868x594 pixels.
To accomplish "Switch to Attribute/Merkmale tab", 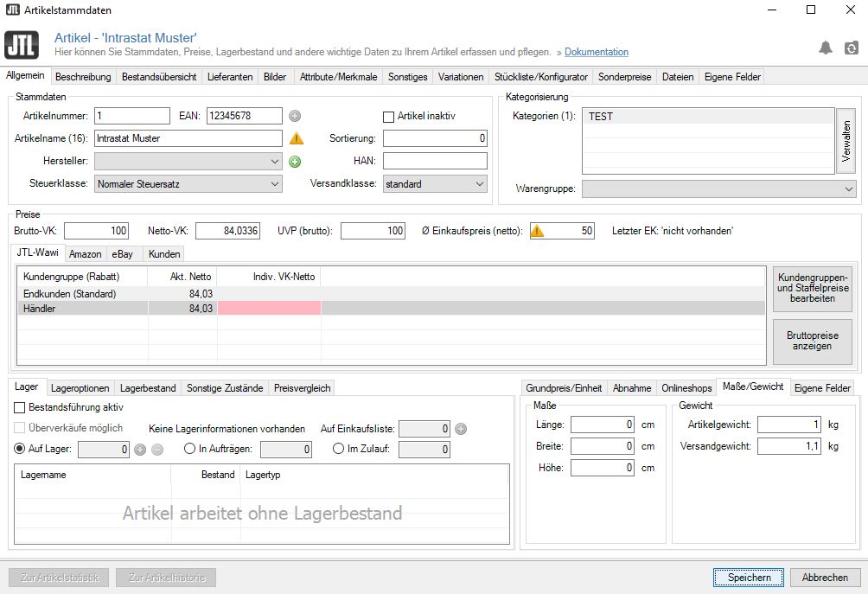I will point(338,77).
